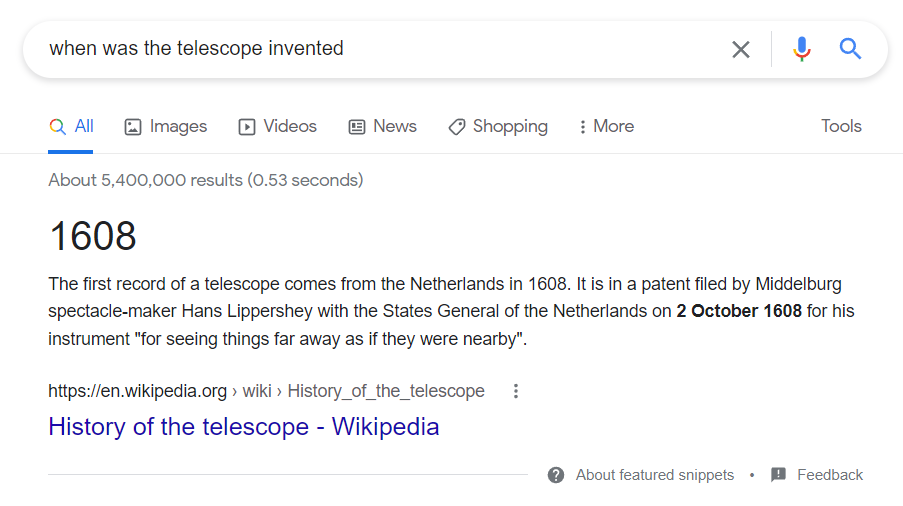
Task: Click the Feedback link
Action: (x=830, y=475)
